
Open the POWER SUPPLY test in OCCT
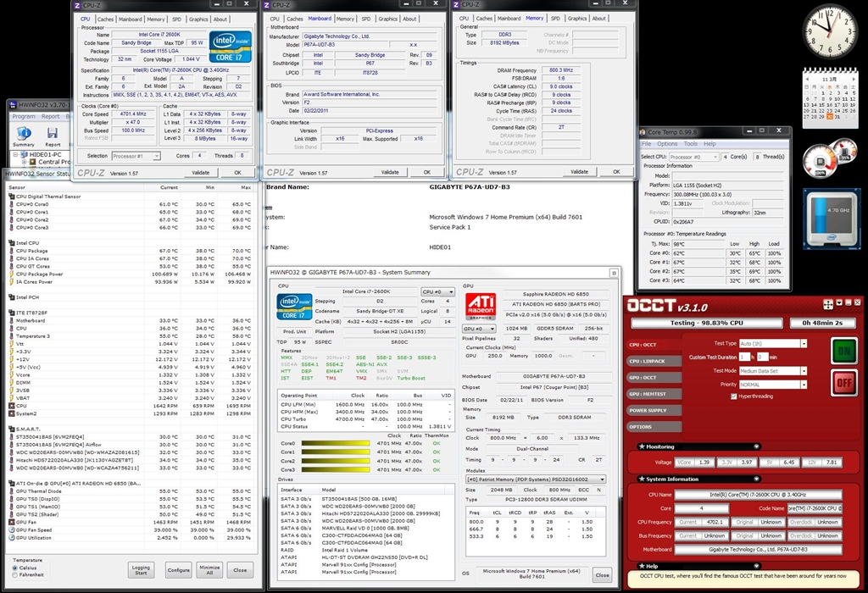(654, 411)
